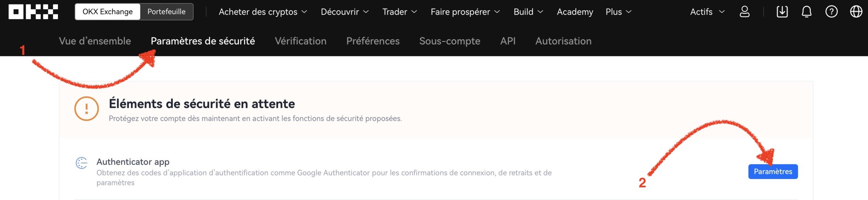Click the OKX logo
The height and width of the screenshot is (200, 868).
(33, 12)
